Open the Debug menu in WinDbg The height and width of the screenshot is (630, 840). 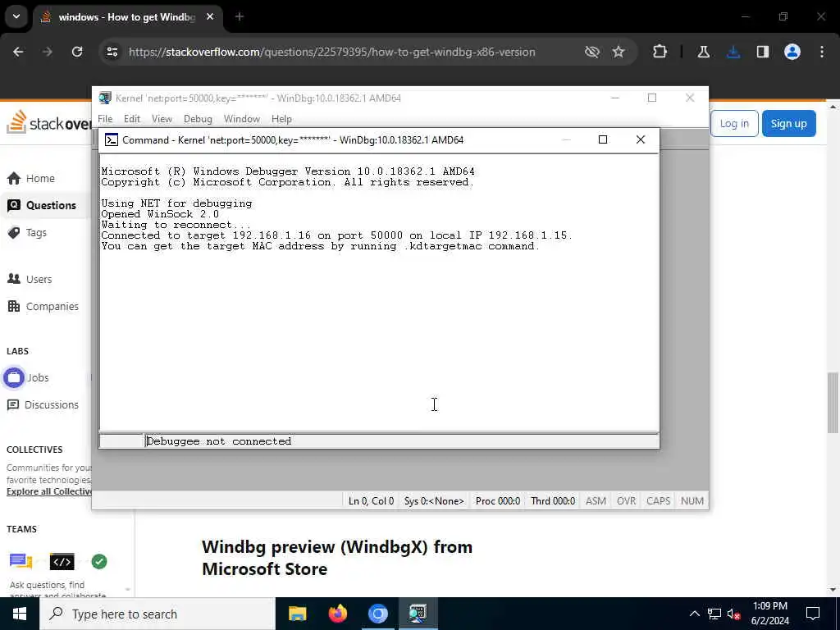[x=198, y=119]
